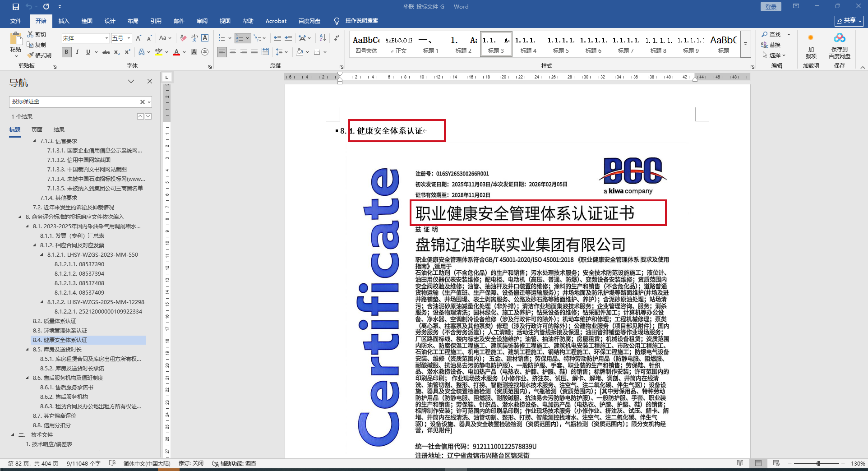Apply the red font color button
Image resolution: width=868 pixels, height=471 pixels.
[176, 52]
